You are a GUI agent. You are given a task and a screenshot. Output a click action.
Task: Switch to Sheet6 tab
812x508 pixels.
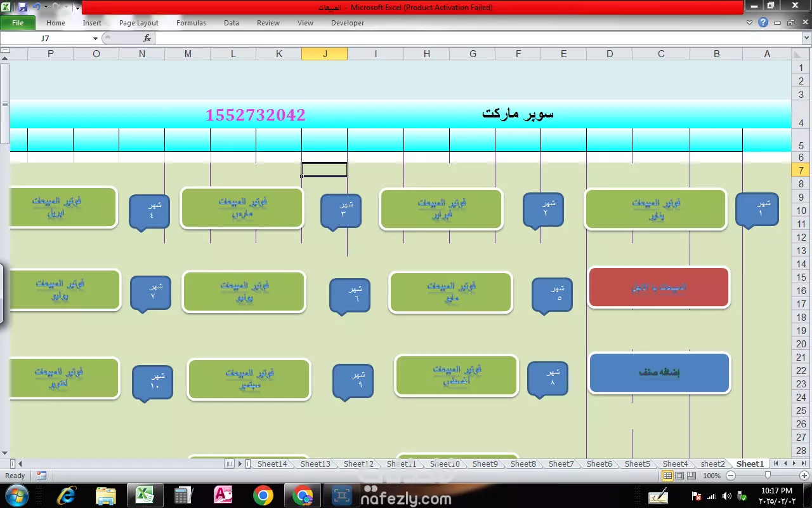coord(599,464)
